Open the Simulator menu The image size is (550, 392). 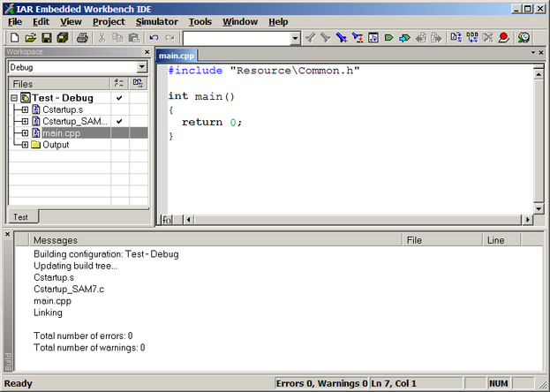tap(157, 22)
